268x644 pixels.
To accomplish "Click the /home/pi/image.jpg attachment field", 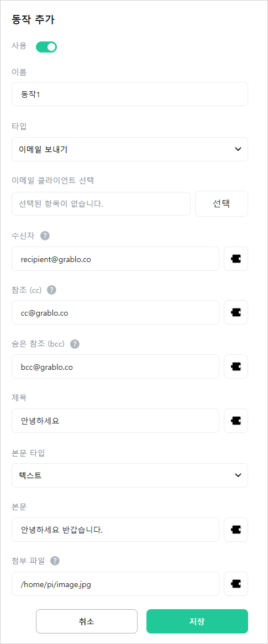I will click(x=115, y=584).
